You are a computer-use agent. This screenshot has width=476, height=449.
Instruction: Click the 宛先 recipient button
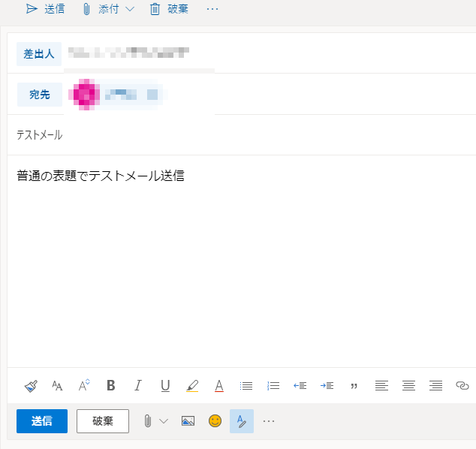[40, 95]
